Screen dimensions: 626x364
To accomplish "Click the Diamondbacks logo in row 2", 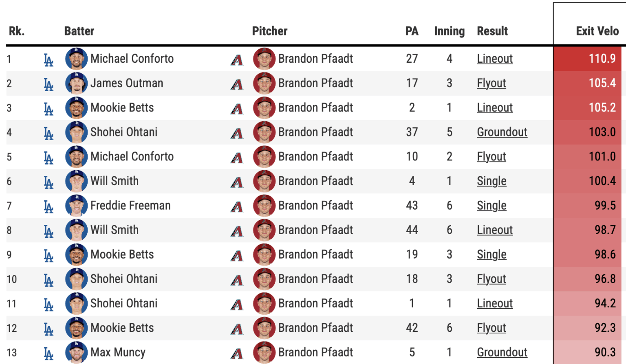I will click(237, 84).
